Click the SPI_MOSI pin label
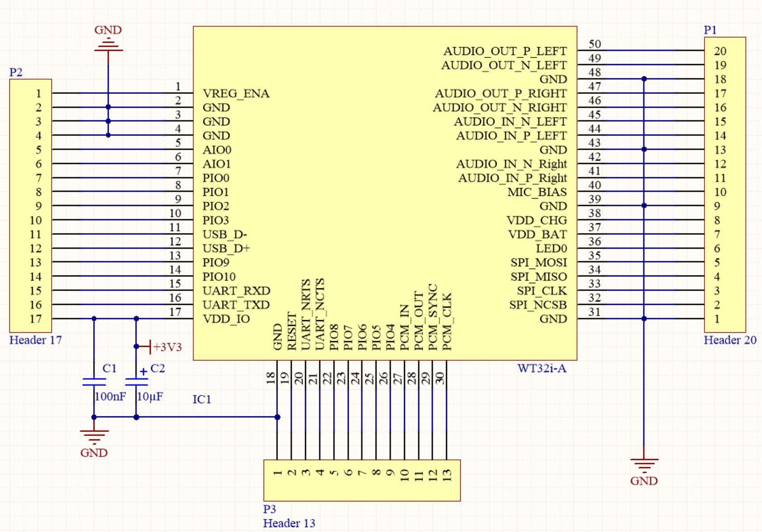The height and width of the screenshot is (532, 762). point(539,263)
